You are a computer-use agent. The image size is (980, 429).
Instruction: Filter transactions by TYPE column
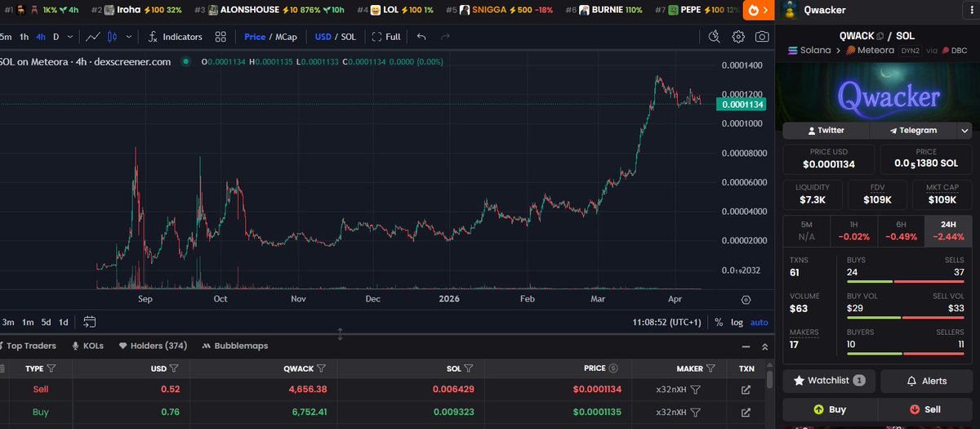point(51,369)
